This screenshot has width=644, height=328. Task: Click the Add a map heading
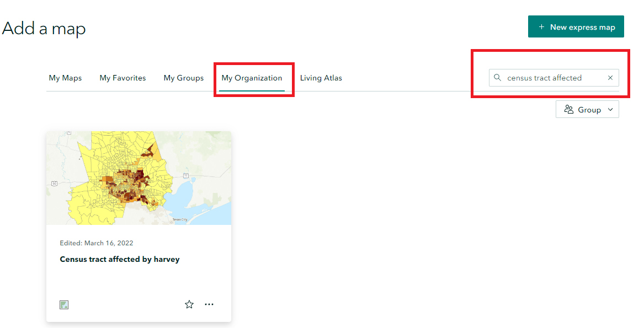pyautogui.click(x=44, y=28)
